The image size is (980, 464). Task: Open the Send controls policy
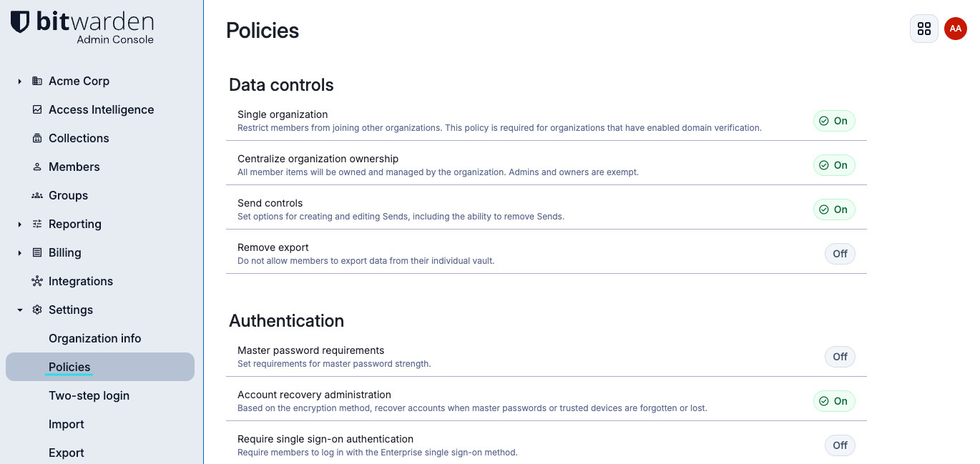(270, 203)
